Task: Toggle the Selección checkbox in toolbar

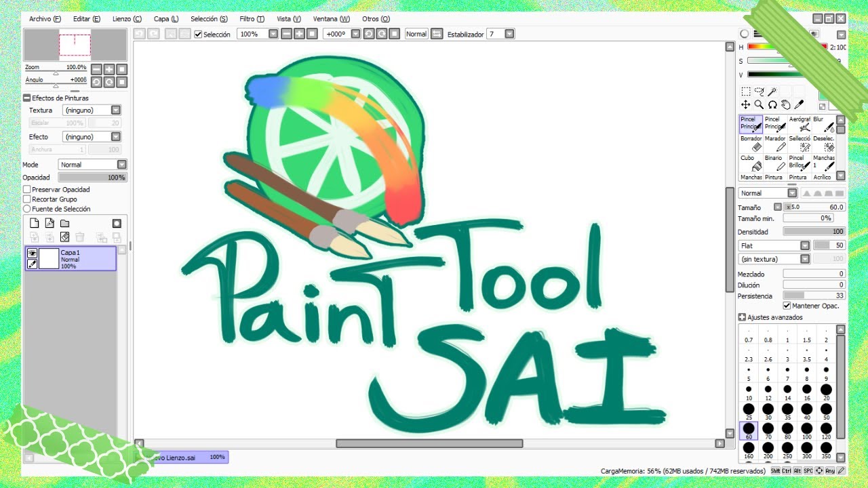Action: 198,34
